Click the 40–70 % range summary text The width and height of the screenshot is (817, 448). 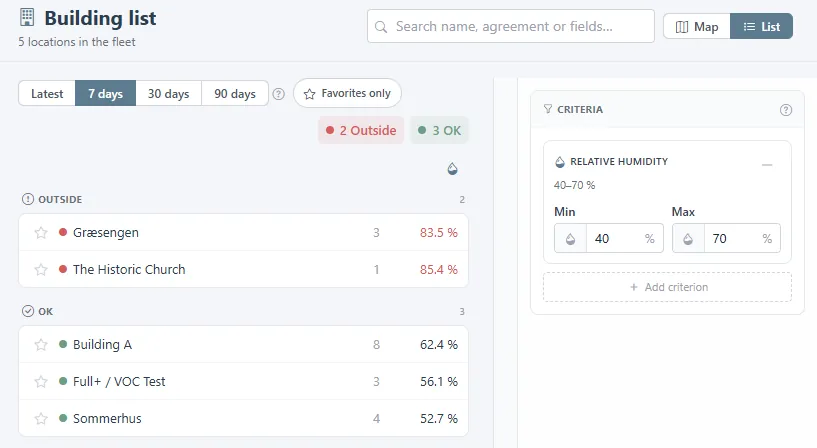(574, 185)
